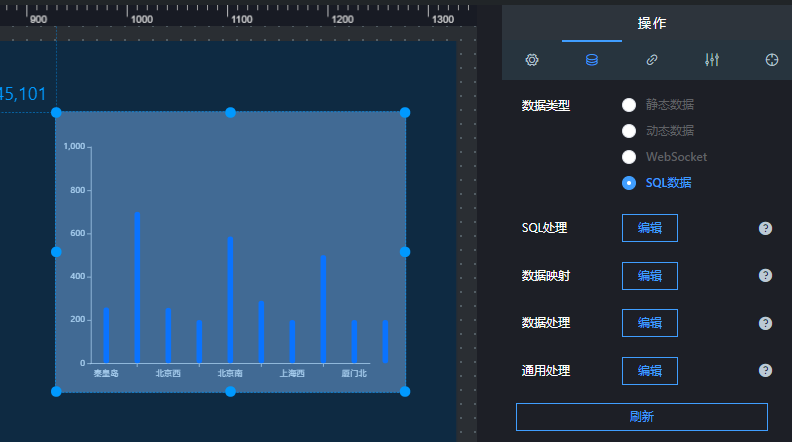Click the 刷新 refresh button

(641, 417)
